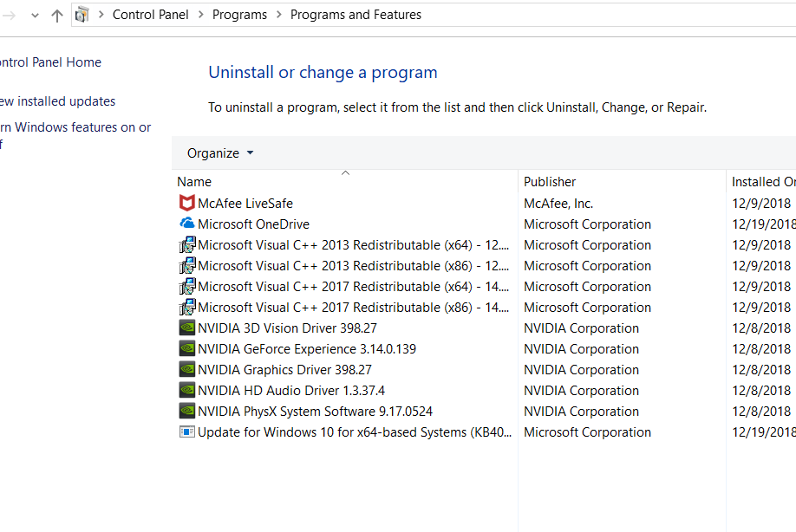Open Turn Windows features on or off
This screenshot has height=532, width=796.
(75, 135)
